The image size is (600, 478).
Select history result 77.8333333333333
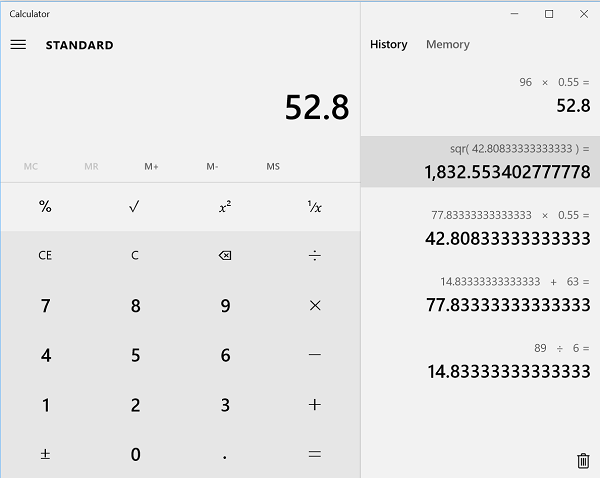(508, 305)
